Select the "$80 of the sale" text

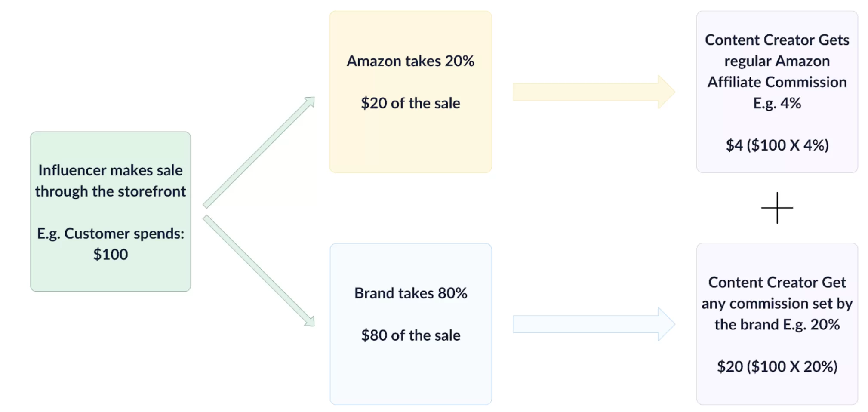click(410, 335)
